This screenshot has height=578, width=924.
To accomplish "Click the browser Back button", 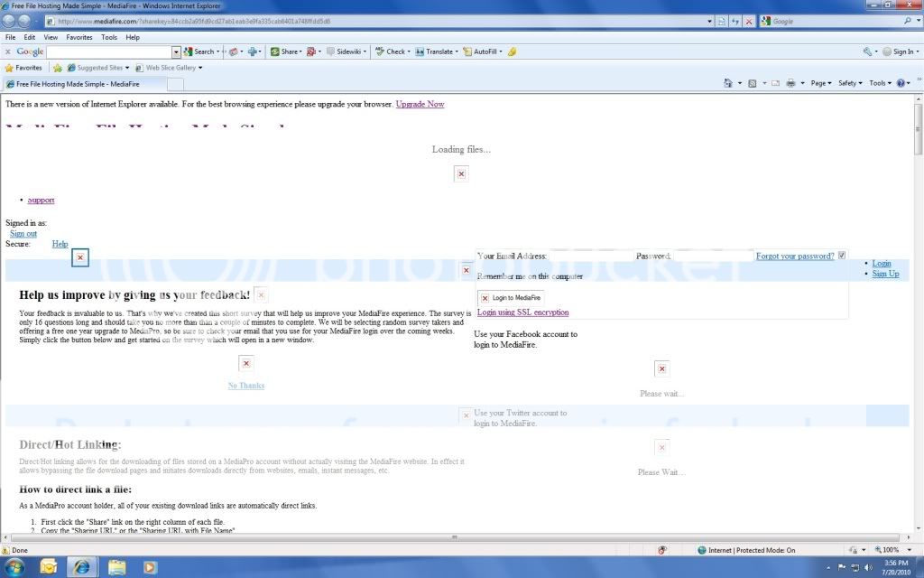I will coord(11,21).
